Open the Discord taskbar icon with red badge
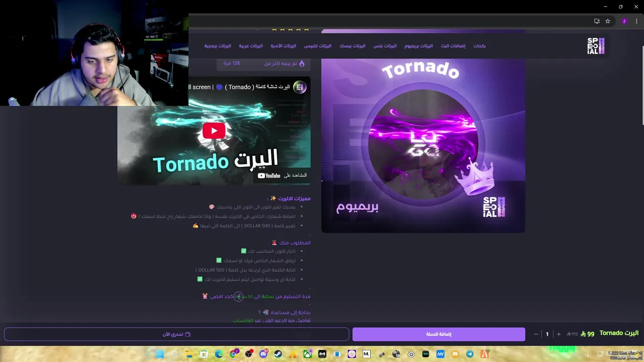This screenshot has width=644, height=362. [263, 354]
